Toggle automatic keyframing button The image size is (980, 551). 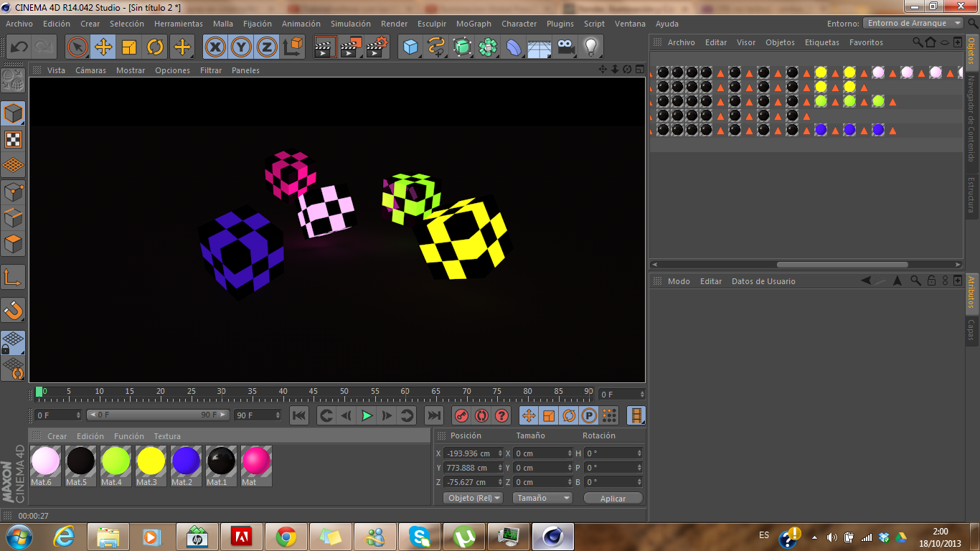pos(481,415)
